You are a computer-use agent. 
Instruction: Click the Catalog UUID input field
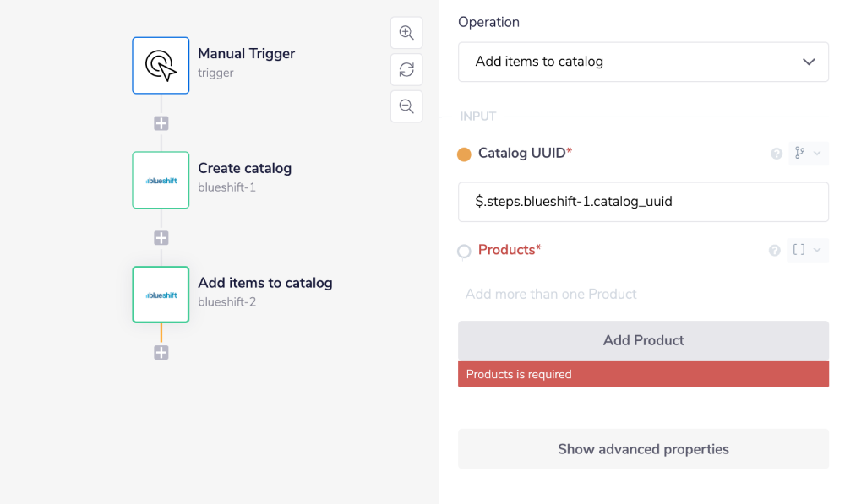click(x=643, y=202)
